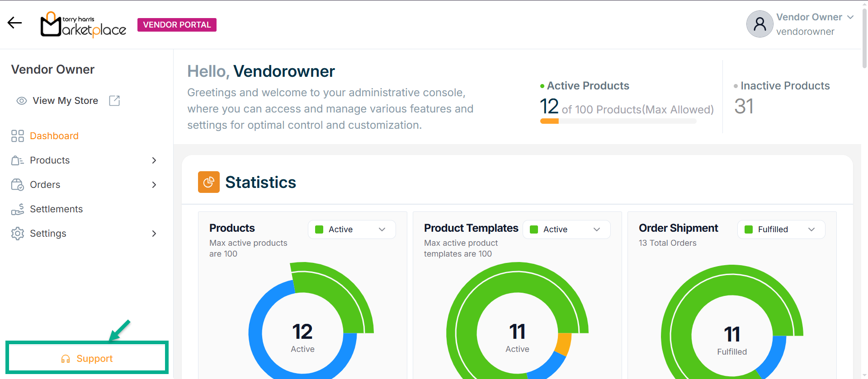Click the orange Statistics chart icon

tap(208, 182)
